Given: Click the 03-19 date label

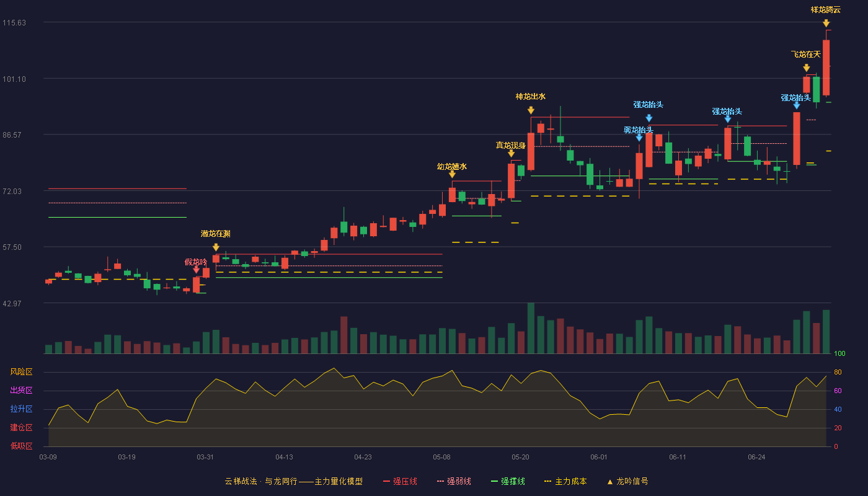Looking at the screenshot, I should tap(126, 457).
